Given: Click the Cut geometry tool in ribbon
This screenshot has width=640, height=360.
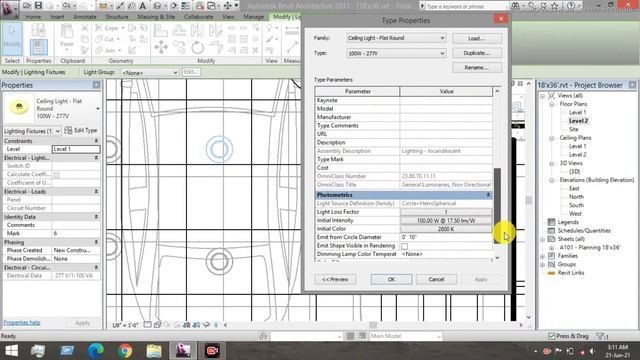Looking at the screenshot, I should coord(107,39).
